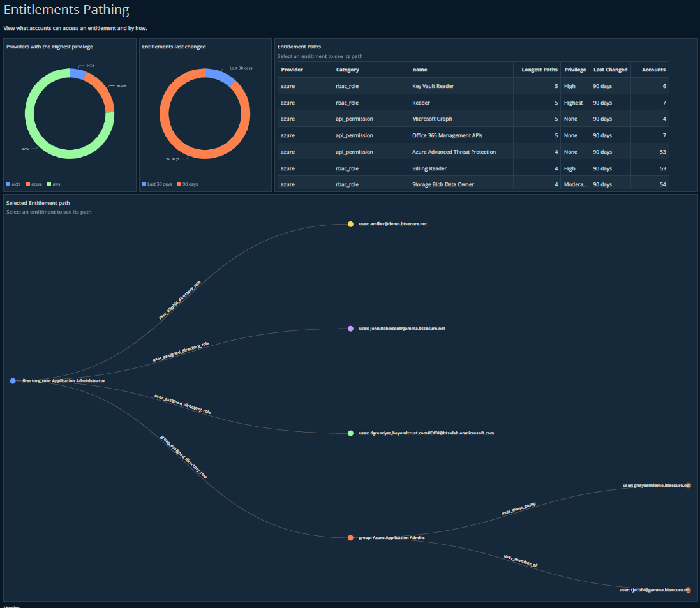Sort table by Longest Paths column
Viewport: 700px width, 608px height.
(539, 70)
